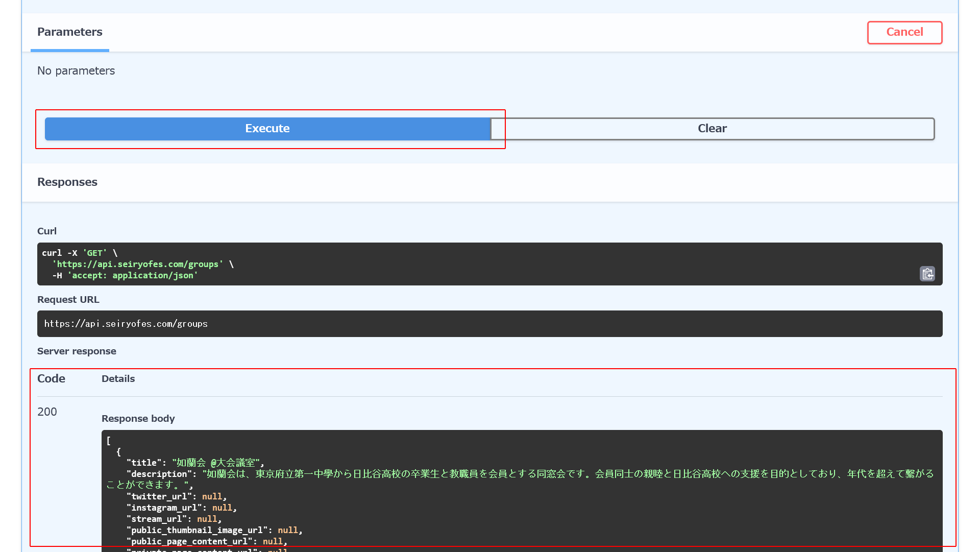Click the Clear button
980x552 pixels.
pyautogui.click(x=712, y=129)
